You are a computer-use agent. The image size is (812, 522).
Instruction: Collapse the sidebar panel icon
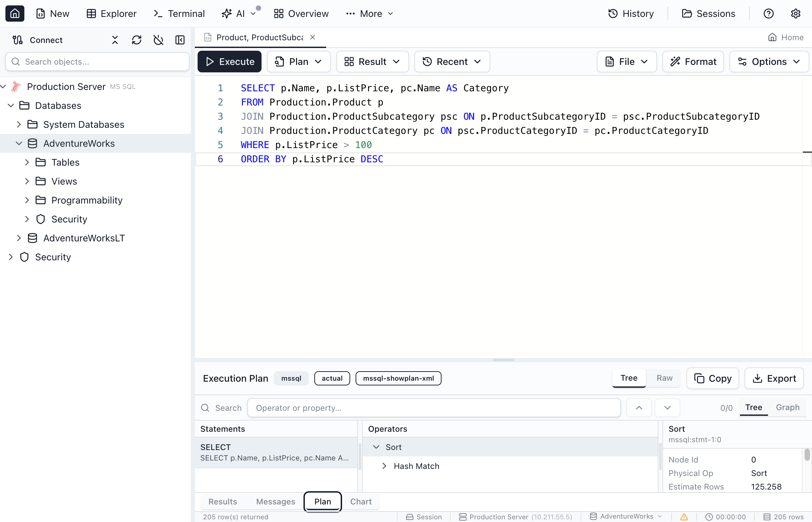coord(180,40)
